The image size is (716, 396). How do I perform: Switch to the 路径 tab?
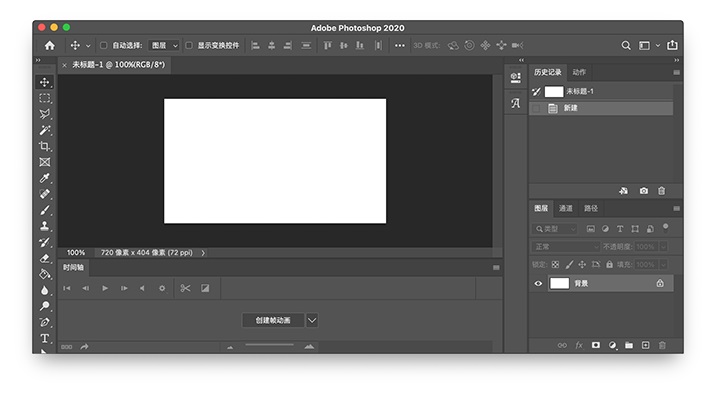click(x=591, y=208)
